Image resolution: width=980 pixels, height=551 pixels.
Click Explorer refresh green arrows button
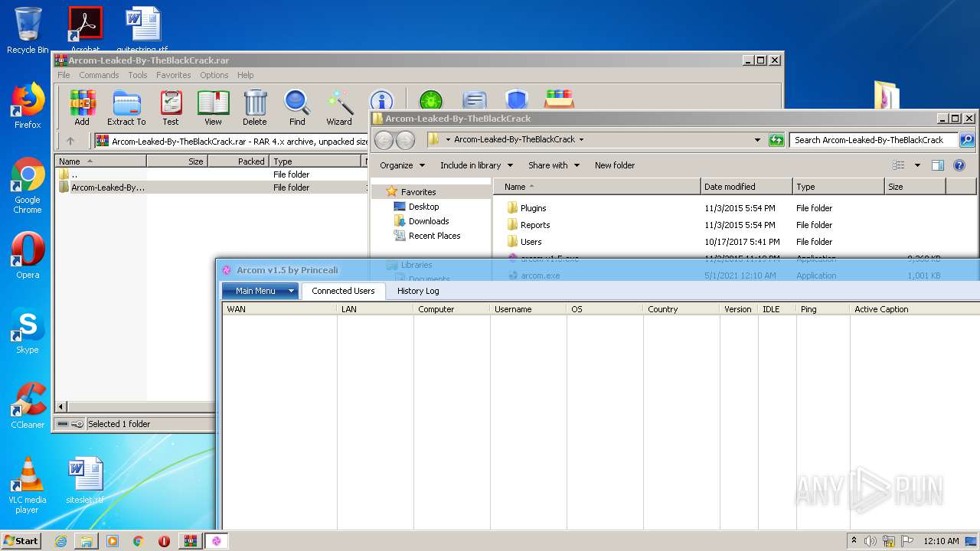pyautogui.click(x=776, y=140)
